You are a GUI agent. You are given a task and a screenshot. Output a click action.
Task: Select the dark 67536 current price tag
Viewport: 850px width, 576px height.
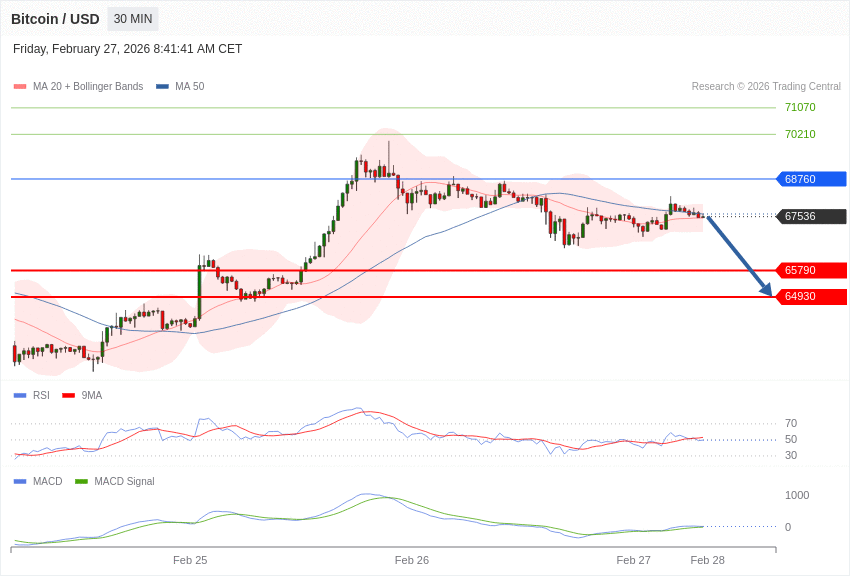(811, 216)
